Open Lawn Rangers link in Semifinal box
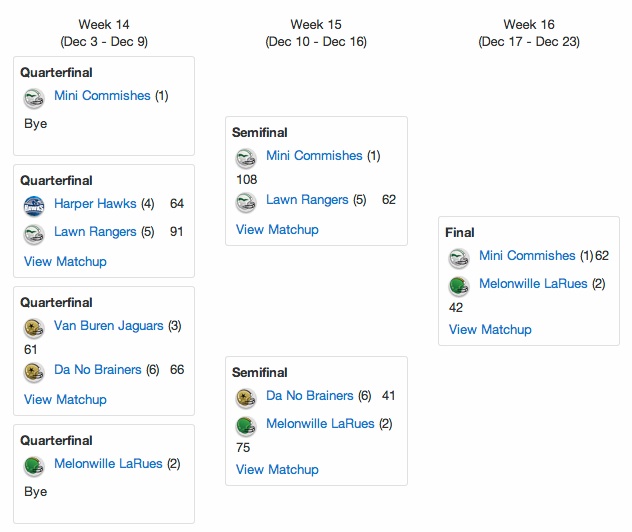The height and width of the screenshot is (532, 632). [x=307, y=200]
